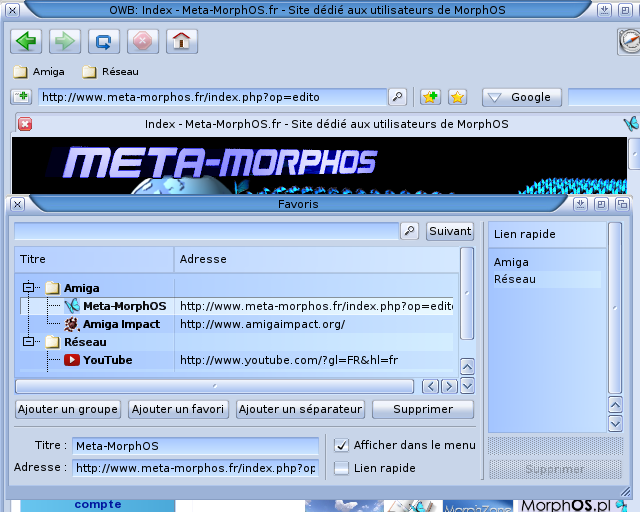The width and height of the screenshot is (640, 512).
Task: Click the Titre field containing Meta-MorphOS
Action: pos(196,446)
